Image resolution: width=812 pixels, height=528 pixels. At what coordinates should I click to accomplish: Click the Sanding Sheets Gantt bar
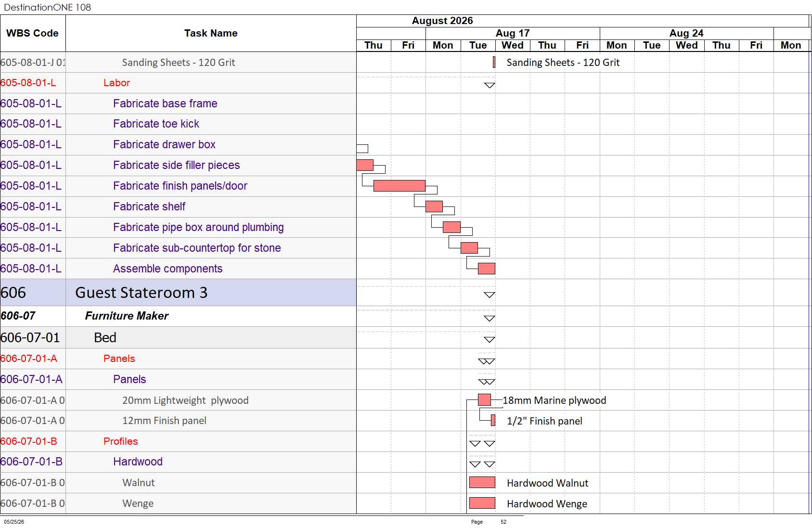click(x=494, y=62)
